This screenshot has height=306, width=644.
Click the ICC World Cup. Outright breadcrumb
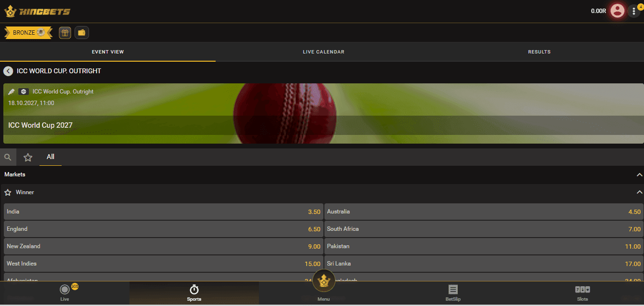click(x=63, y=92)
